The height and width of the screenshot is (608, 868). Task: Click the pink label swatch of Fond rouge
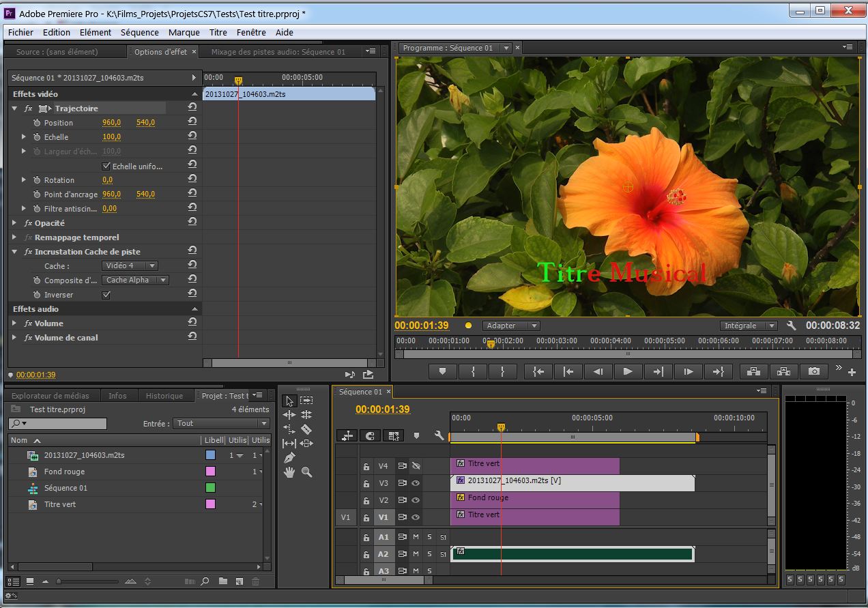tap(210, 472)
